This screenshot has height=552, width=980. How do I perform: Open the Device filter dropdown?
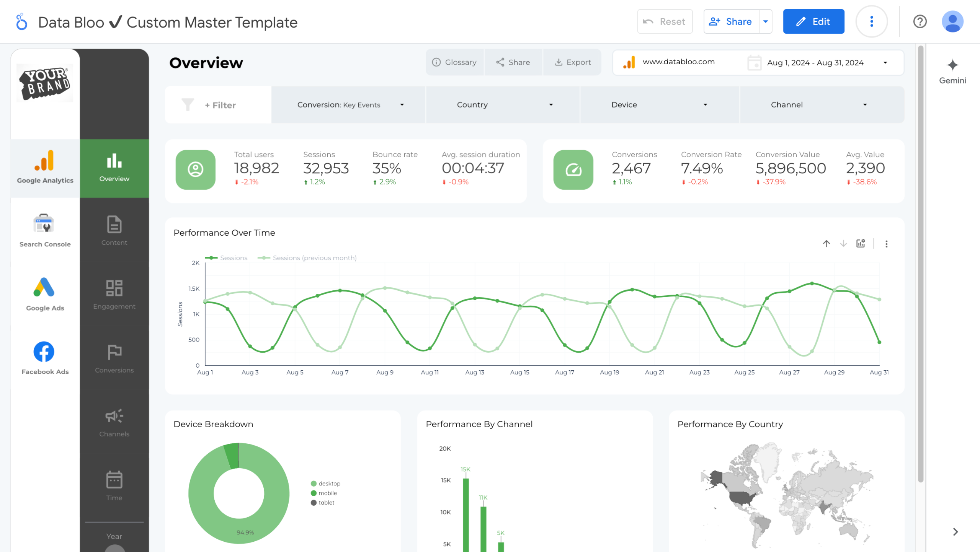click(x=659, y=105)
